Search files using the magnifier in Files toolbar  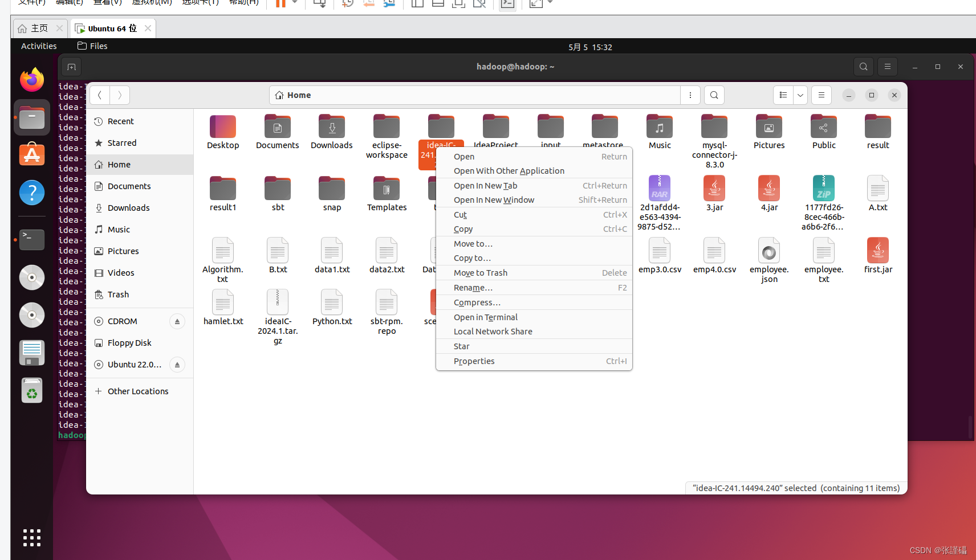714,95
